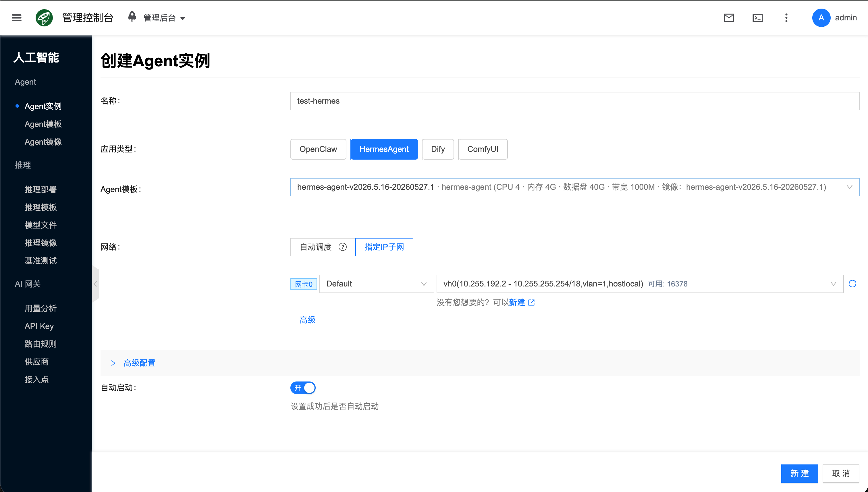Select the 自动调度 network option
This screenshot has width=868, height=492.
click(x=323, y=247)
